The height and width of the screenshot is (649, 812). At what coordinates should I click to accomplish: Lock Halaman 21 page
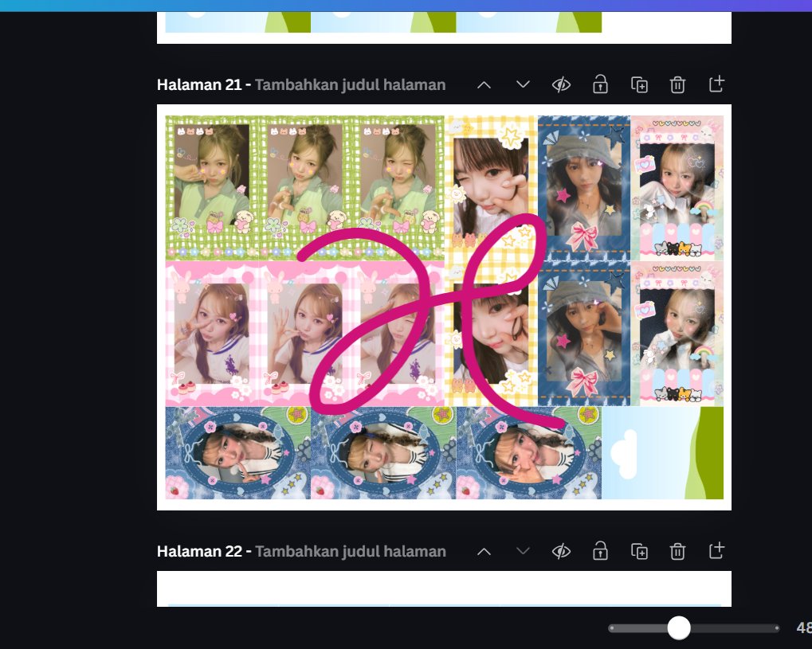[x=600, y=84]
